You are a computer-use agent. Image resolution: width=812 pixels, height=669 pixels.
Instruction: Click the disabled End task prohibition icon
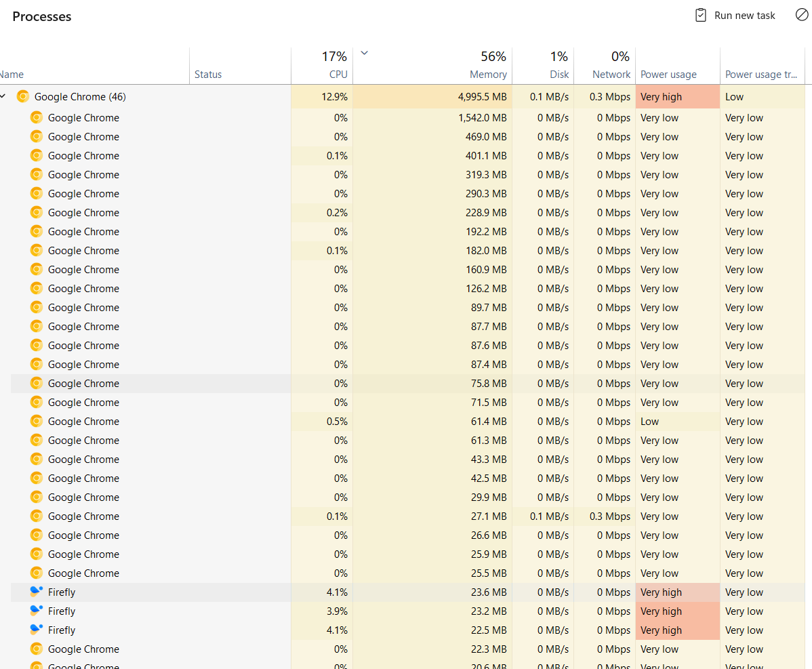803,15
